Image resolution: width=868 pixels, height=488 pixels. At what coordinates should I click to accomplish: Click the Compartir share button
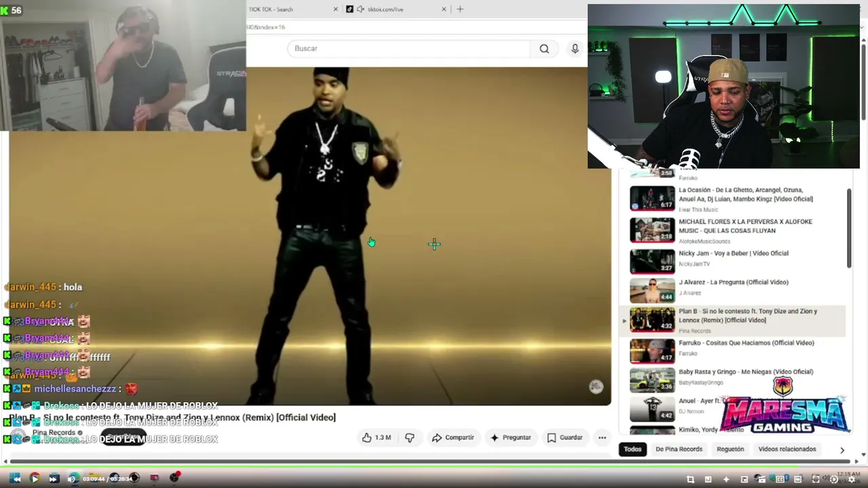point(453,438)
